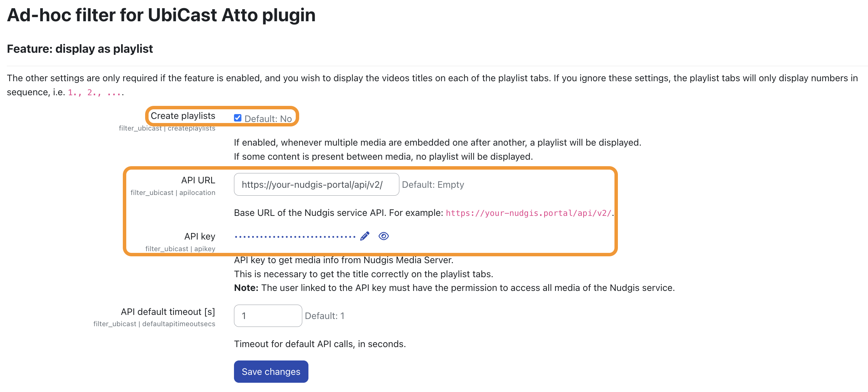Click the Save changes button
868x392 pixels.
pos(271,371)
